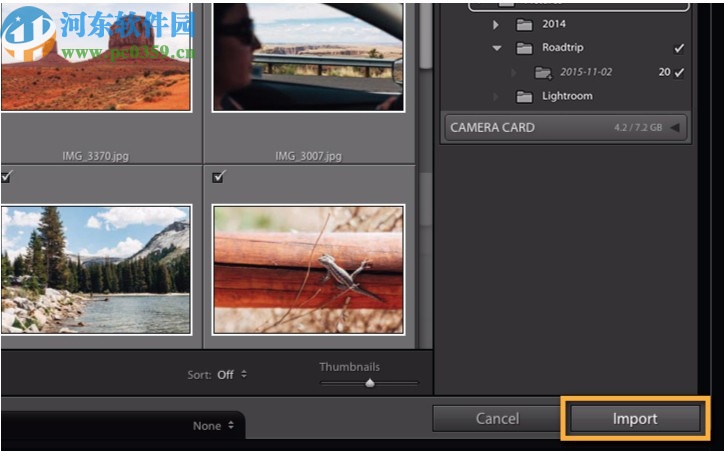Click the IMG_3370.jpg file name
724x451 pixels.
(96, 156)
